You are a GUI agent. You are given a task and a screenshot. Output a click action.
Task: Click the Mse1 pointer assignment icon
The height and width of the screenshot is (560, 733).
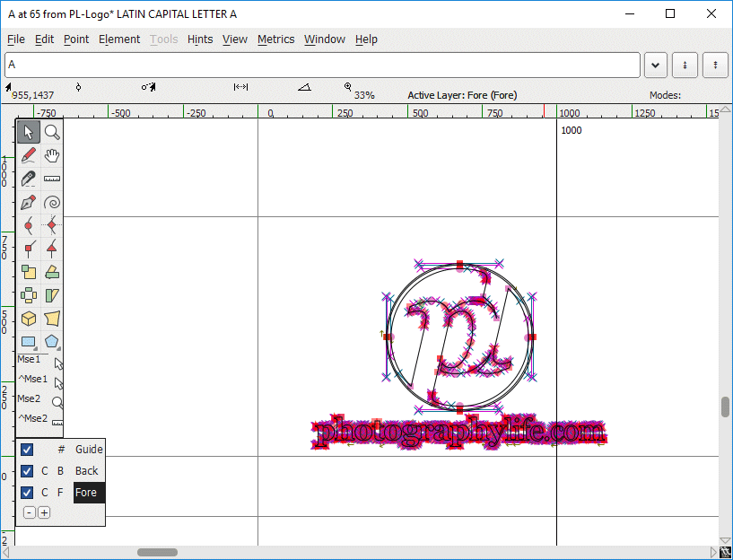[x=58, y=363]
